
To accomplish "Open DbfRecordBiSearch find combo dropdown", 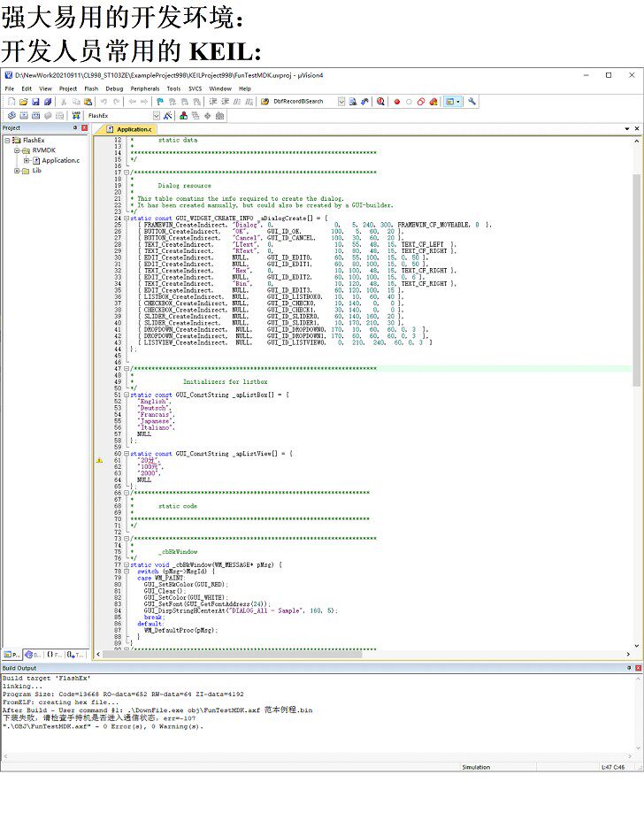I will tap(341, 102).
